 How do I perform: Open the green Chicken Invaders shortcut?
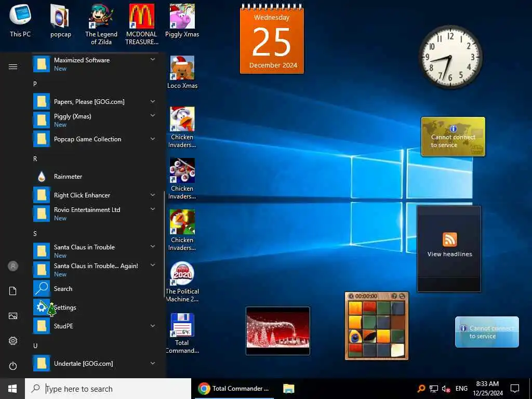182,230
